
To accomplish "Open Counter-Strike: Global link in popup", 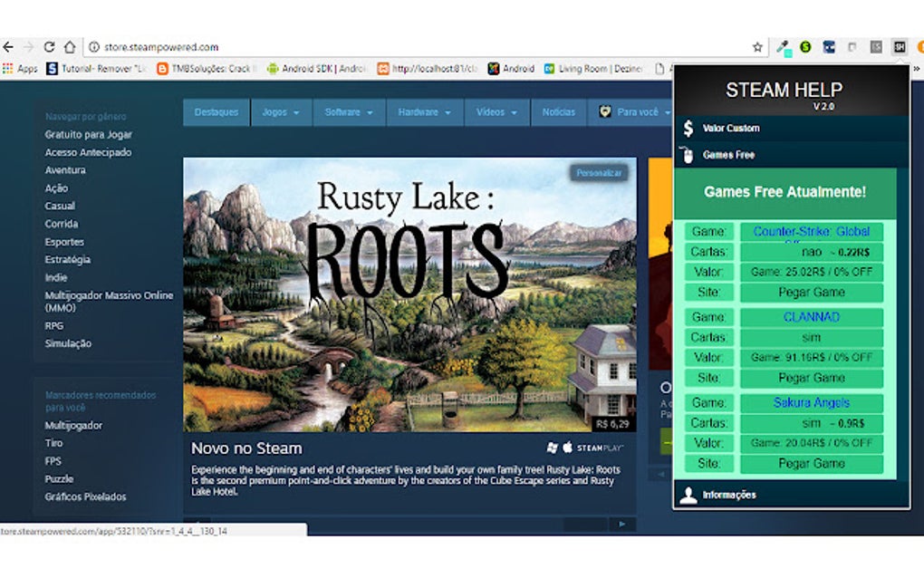I will (x=812, y=232).
